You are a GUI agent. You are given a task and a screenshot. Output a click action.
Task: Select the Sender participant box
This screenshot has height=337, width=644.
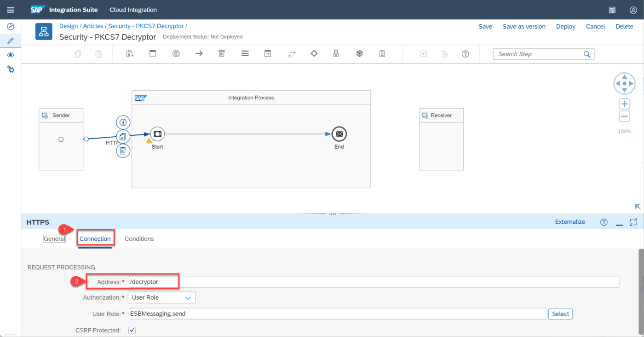click(x=61, y=139)
